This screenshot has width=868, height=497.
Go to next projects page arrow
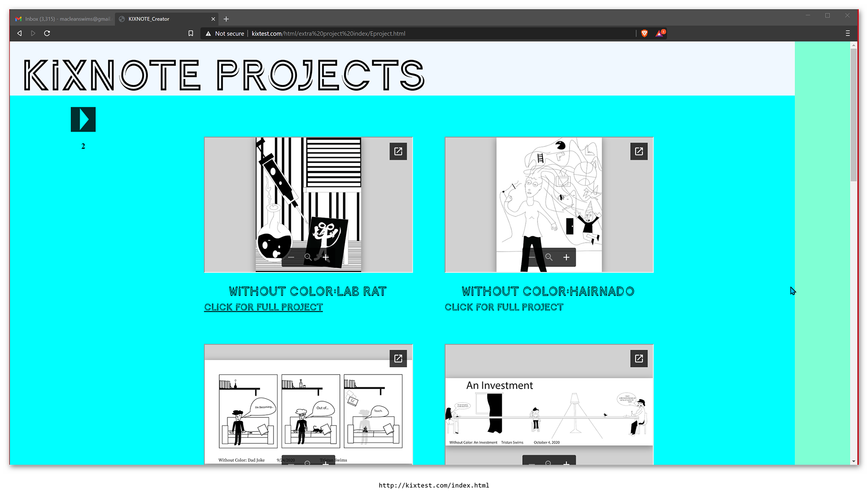pos(83,120)
